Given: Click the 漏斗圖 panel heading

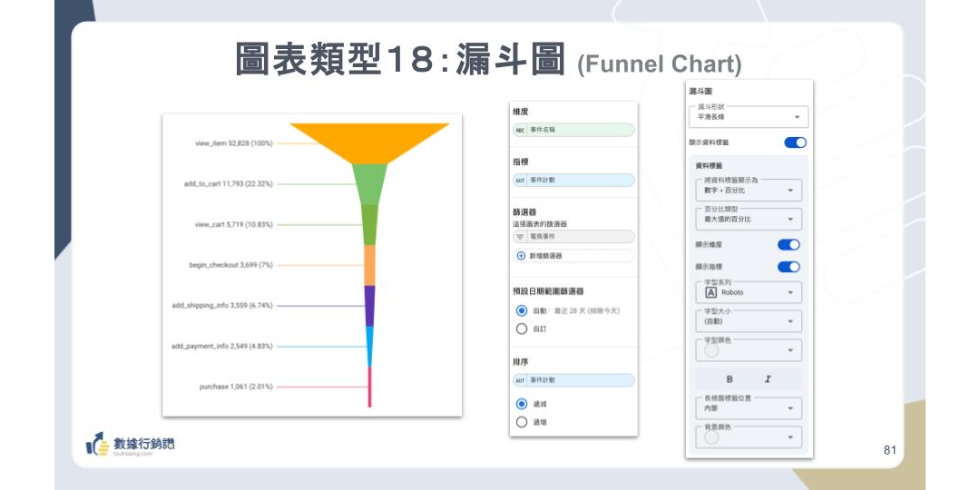Looking at the screenshot, I should 700,92.
